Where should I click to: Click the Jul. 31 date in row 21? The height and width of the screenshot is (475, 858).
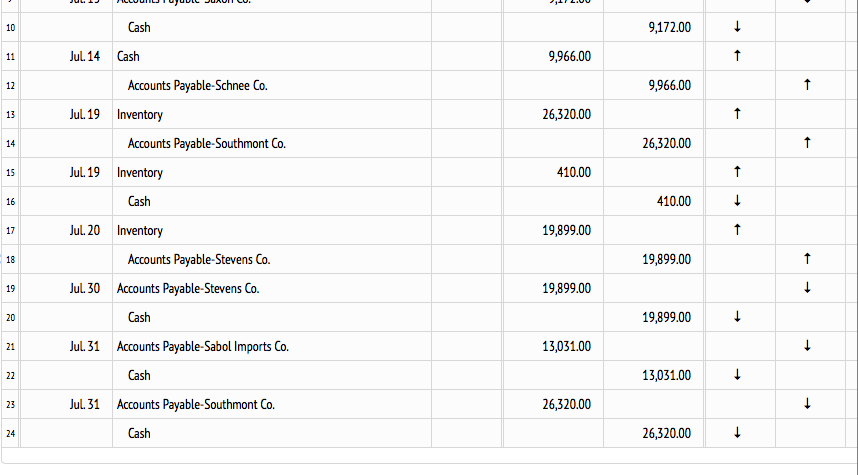[x=85, y=346]
